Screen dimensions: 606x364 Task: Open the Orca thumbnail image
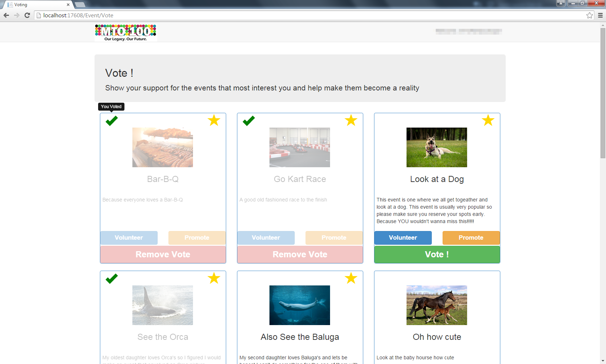tap(163, 305)
